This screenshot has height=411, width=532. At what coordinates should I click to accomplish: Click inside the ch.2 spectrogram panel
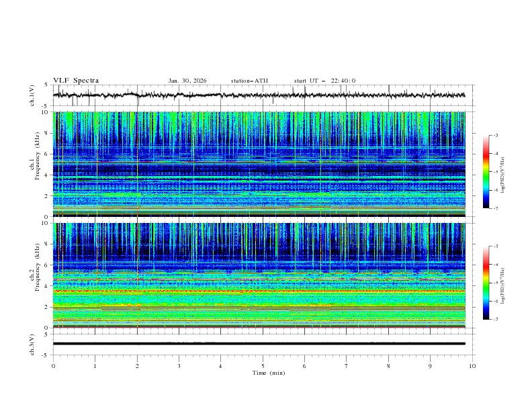point(262,275)
